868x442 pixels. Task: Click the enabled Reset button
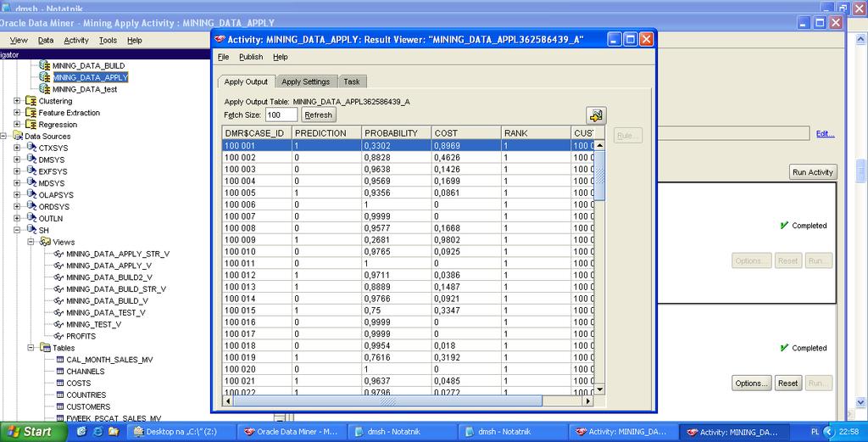click(x=787, y=383)
